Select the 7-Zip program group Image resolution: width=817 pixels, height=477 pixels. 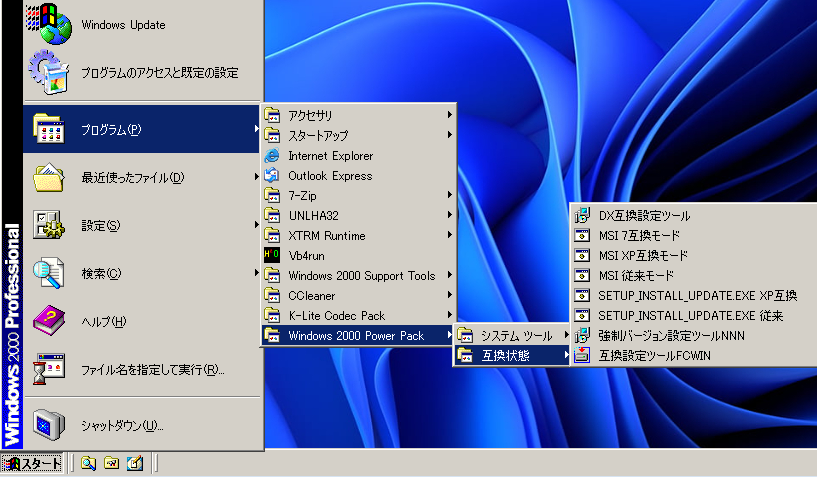(359, 195)
